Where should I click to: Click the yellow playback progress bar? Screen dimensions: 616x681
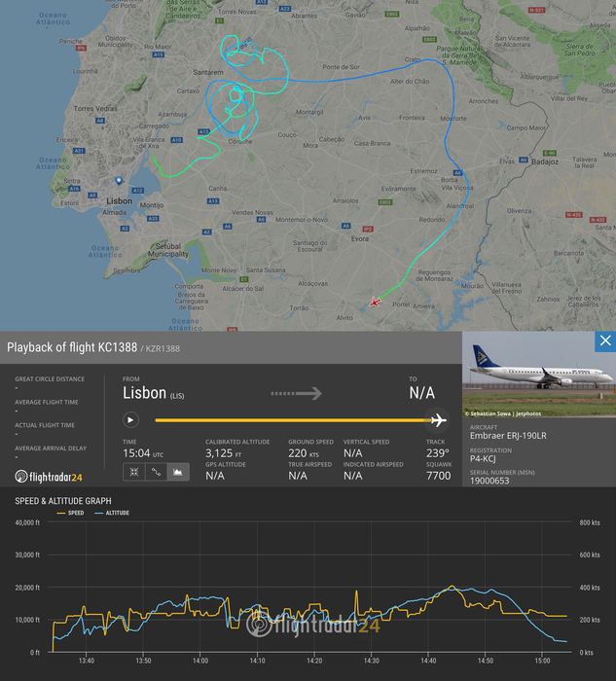(x=290, y=420)
